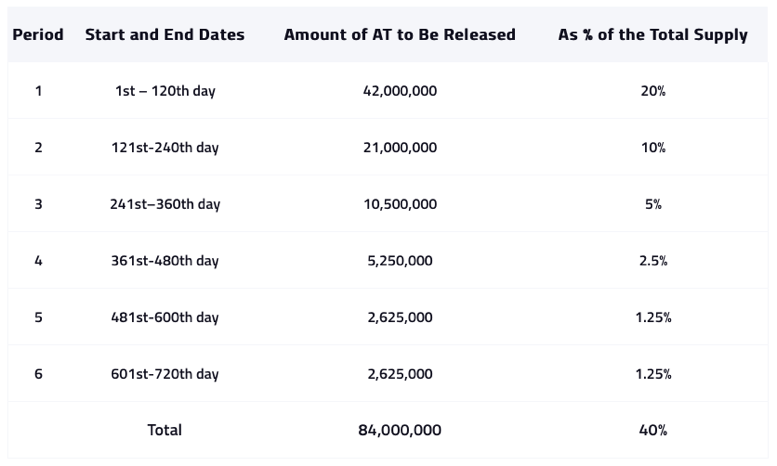The image size is (777, 466).
Task: Select the 42,000,000 amount cell
Action: click(x=400, y=91)
